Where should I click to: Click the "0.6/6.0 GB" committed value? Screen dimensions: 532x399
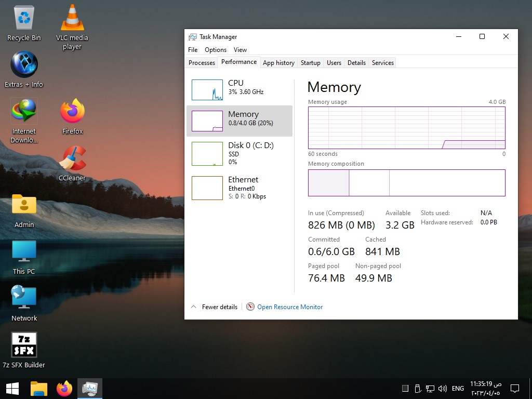coord(331,251)
